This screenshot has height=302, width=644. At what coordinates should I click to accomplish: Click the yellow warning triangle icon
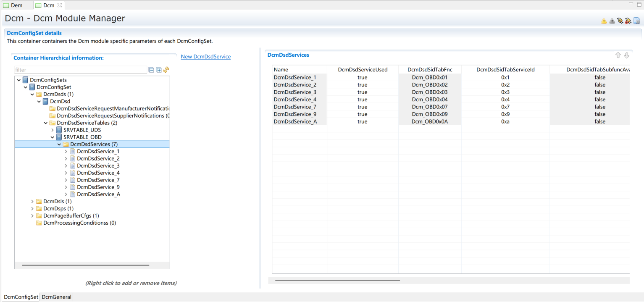point(604,21)
